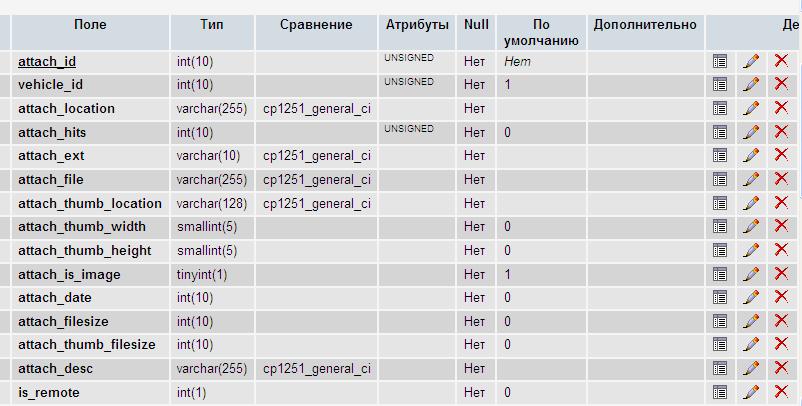Drop the attach_ext column using red X
This screenshot has width=802, height=406.
click(781, 156)
